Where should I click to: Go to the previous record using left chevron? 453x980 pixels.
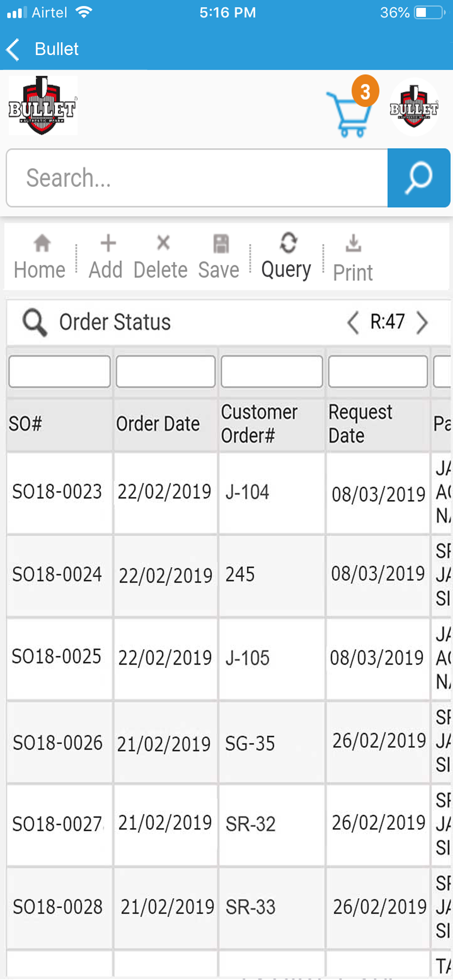pos(353,322)
